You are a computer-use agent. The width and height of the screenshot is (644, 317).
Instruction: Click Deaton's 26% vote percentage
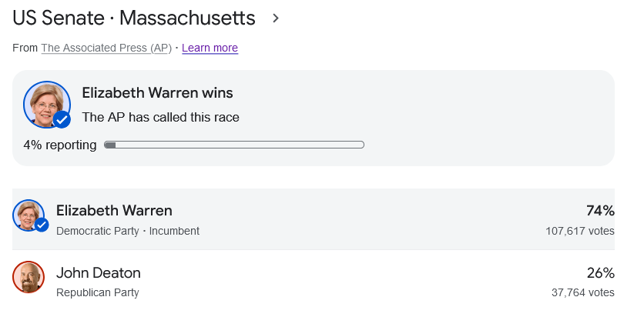(599, 273)
